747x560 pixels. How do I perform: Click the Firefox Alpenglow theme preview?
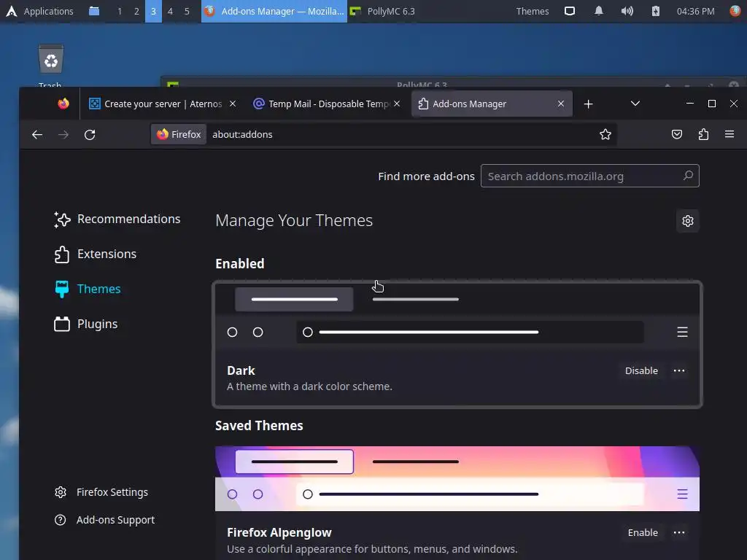pos(457,478)
